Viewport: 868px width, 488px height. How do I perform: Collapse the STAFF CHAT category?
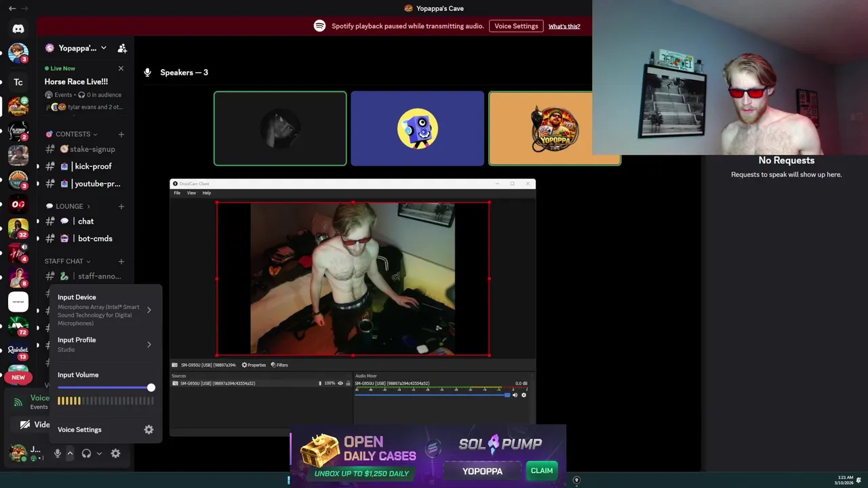click(x=88, y=261)
